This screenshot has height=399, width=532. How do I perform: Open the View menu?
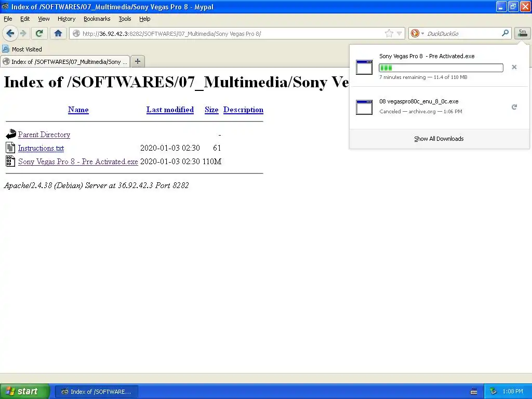[x=44, y=19]
